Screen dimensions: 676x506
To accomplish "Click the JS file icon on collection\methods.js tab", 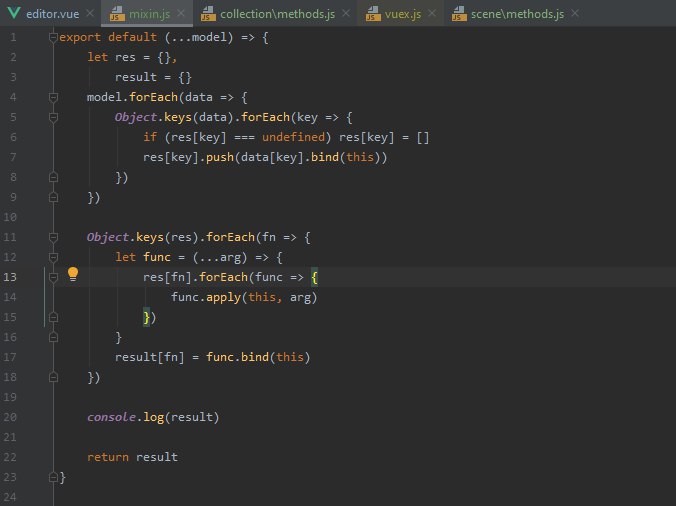I will pyautogui.click(x=208, y=14).
